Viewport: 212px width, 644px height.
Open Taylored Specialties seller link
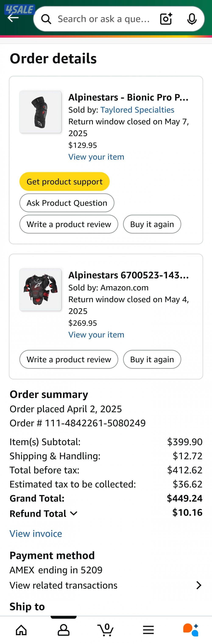click(137, 110)
